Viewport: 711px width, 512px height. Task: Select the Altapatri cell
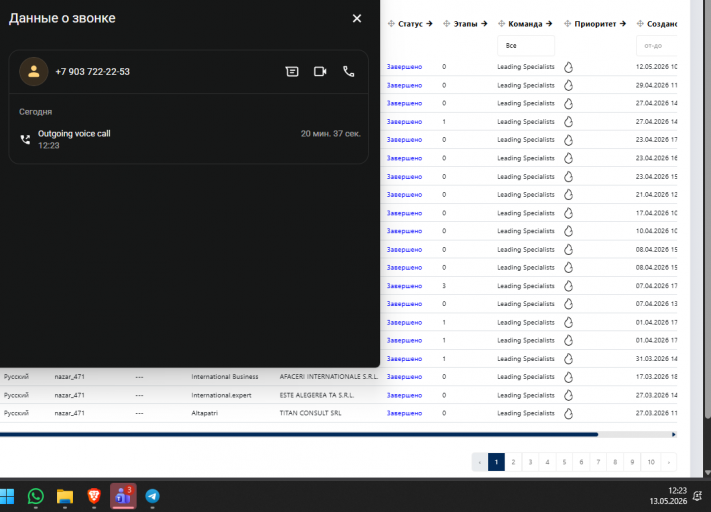pyautogui.click(x=205, y=413)
